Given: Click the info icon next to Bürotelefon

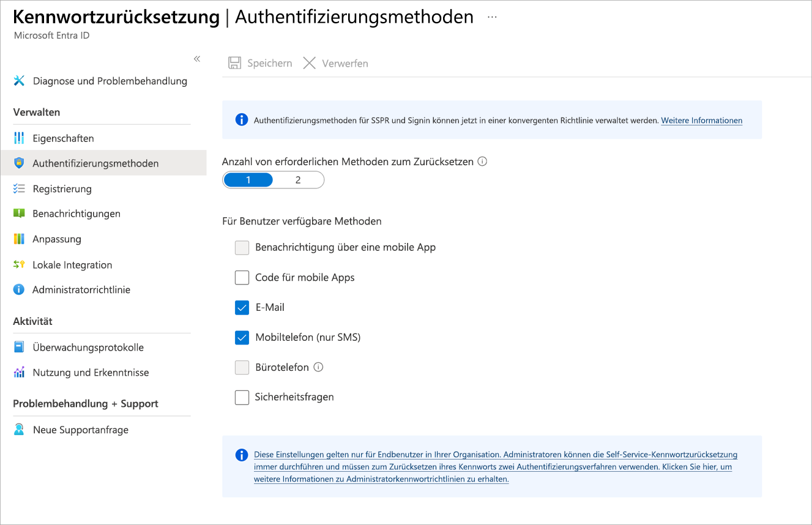Looking at the screenshot, I should point(318,367).
